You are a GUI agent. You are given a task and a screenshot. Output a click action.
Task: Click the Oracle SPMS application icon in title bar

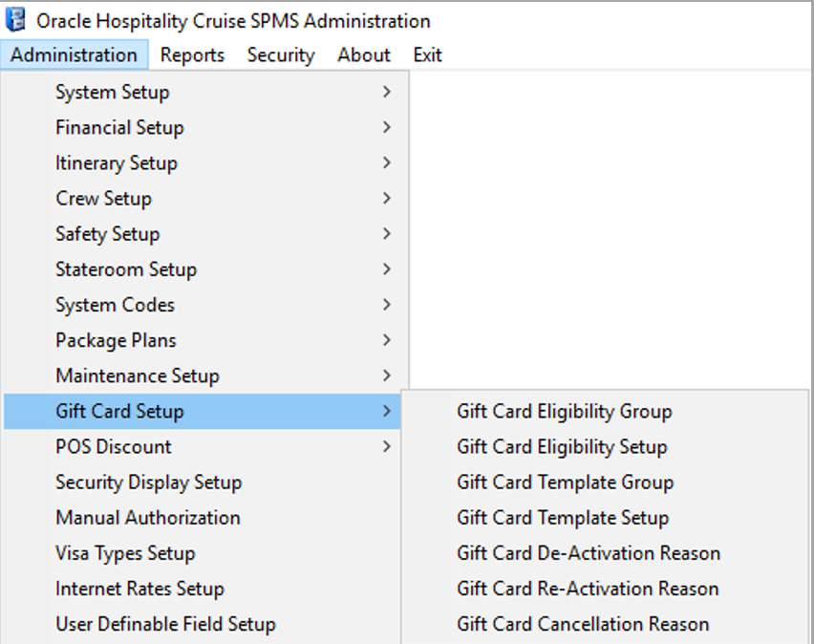(x=15, y=20)
